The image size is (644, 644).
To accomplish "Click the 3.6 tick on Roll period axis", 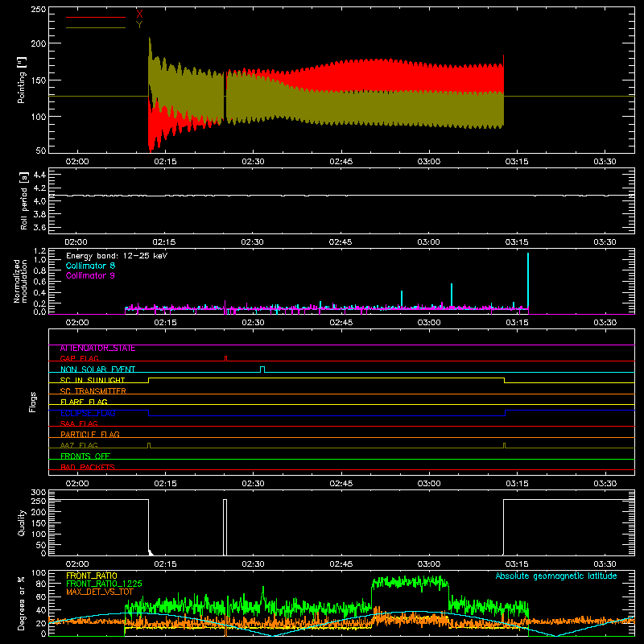I will pyautogui.click(x=39, y=227).
